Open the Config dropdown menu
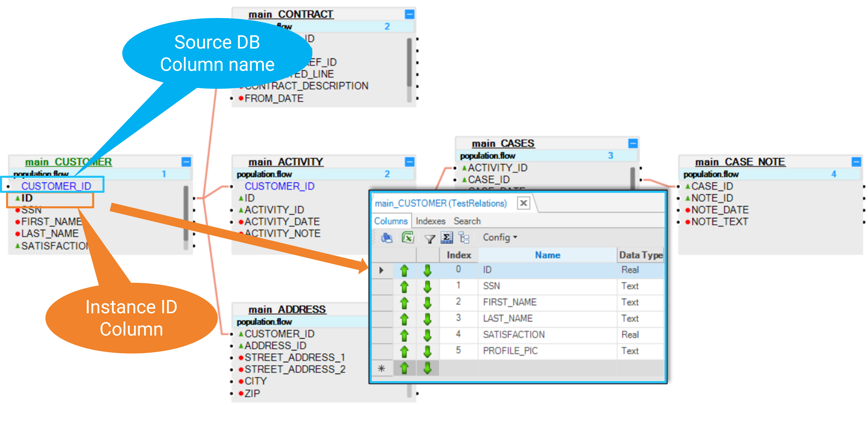868x429 pixels. (x=500, y=238)
